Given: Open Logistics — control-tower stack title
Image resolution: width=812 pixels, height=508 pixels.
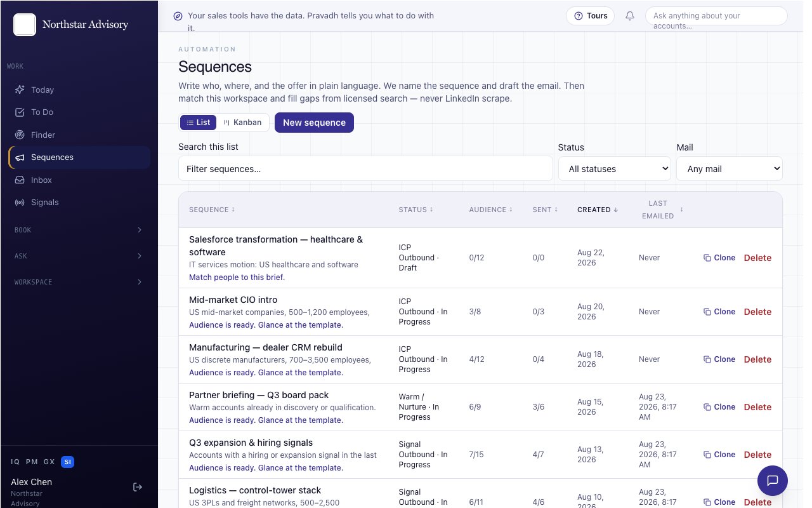Looking at the screenshot, I should coord(255,490).
